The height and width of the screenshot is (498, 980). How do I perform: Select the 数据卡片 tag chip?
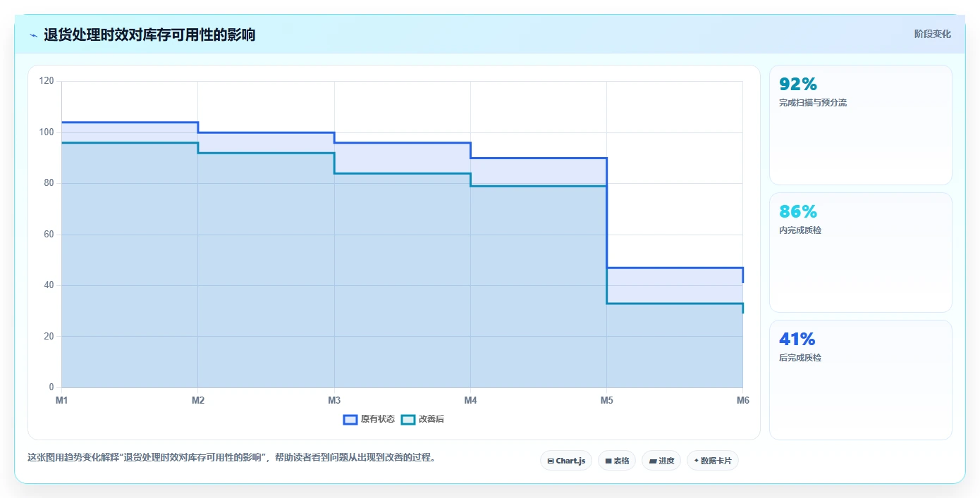click(713, 461)
